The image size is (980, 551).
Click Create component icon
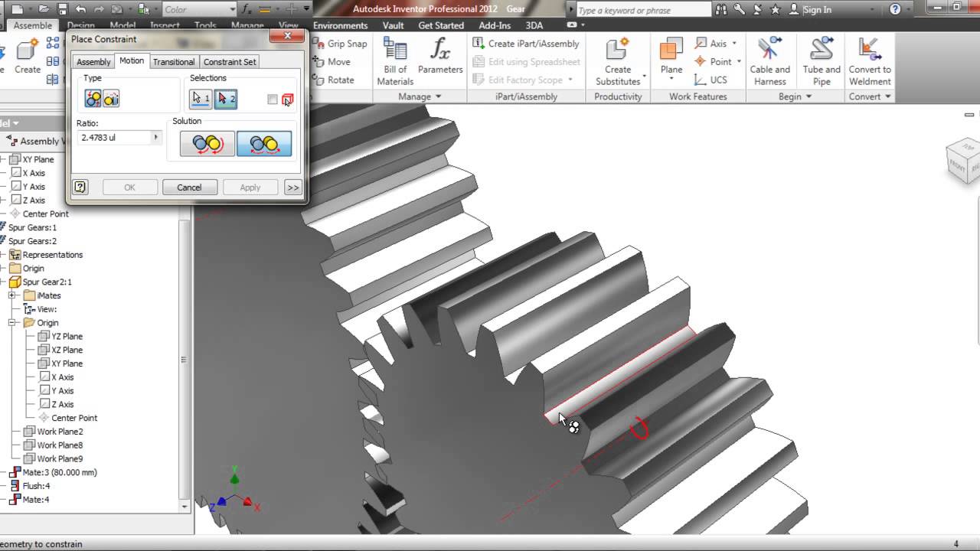click(x=27, y=56)
